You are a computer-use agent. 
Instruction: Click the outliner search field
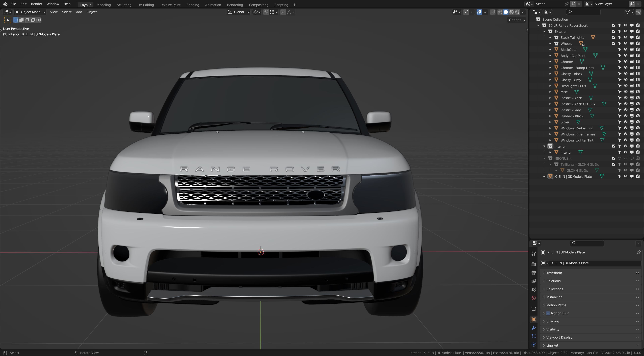[x=583, y=12]
